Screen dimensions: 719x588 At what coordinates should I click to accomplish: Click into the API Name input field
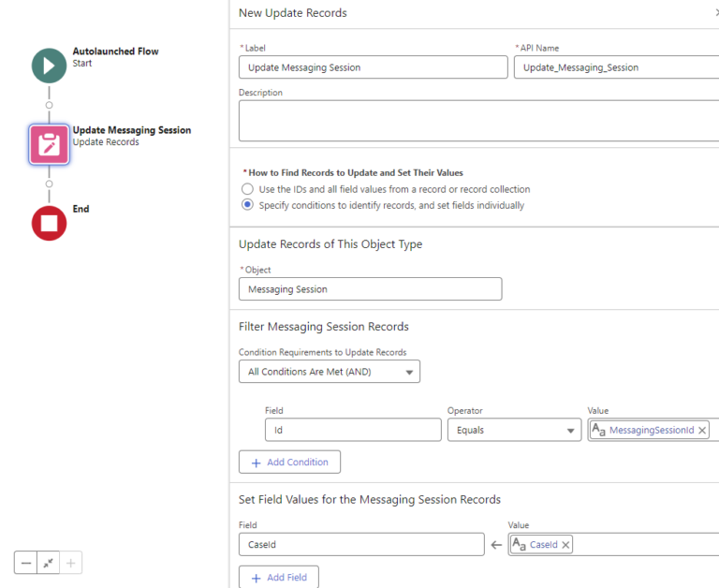point(616,67)
